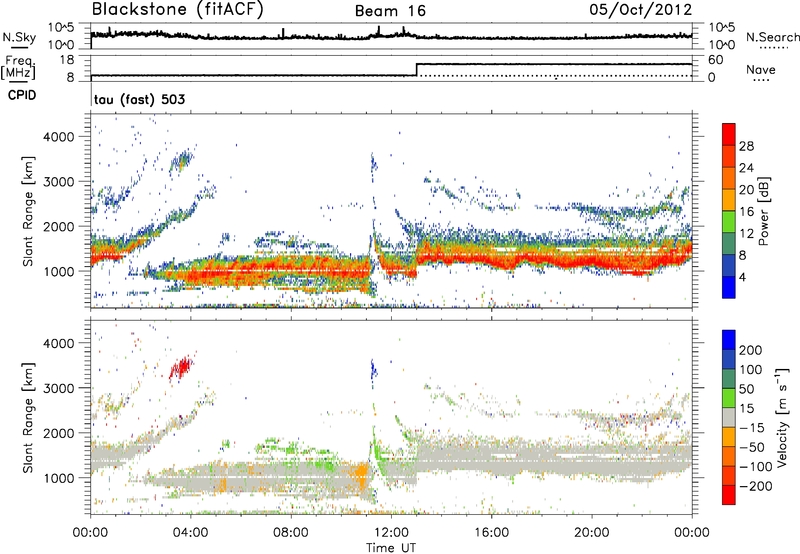The width and height of the screenshot is (800, 554).
Task: Click the "N.Sky" legend label
Action: click(19, 37)
